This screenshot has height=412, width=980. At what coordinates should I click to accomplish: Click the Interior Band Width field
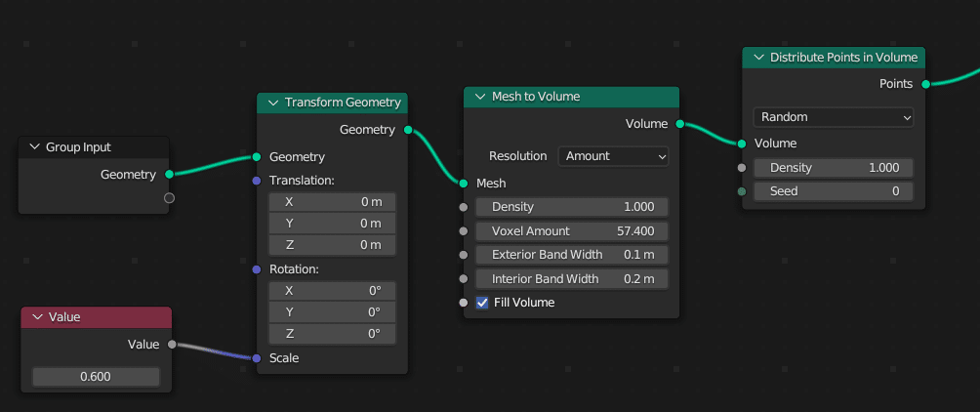pyautogui.click(x=572, y=279)
